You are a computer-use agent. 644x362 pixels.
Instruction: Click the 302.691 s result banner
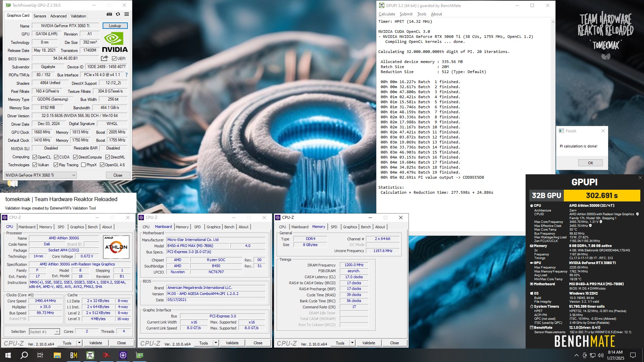coord(602,195)
